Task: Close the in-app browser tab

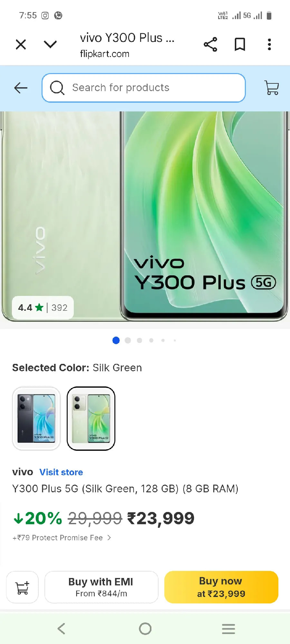Action: 21,44
